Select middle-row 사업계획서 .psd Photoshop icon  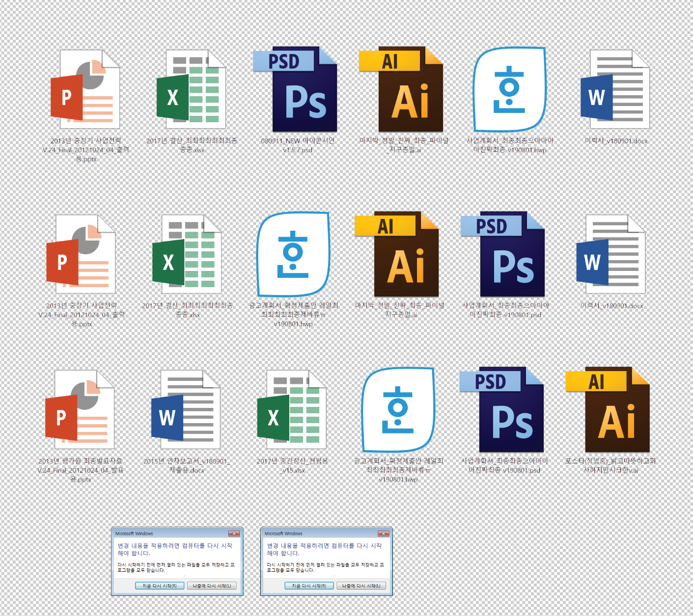tap(503, 254)
